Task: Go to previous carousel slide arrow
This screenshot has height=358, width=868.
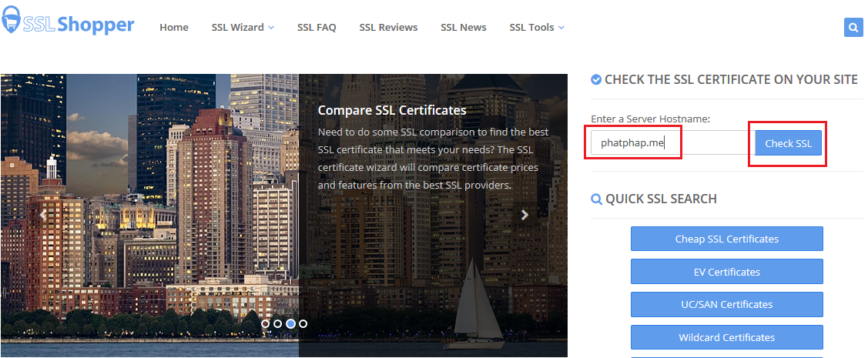Action: 42,215
